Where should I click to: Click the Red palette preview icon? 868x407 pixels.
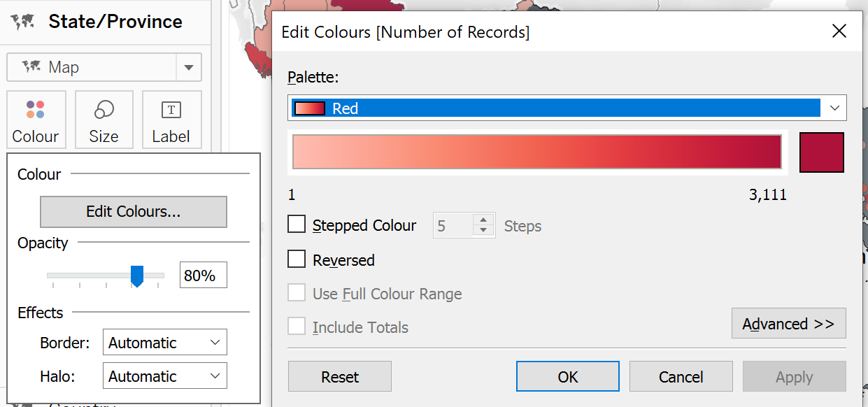click(x=311, y=108)
